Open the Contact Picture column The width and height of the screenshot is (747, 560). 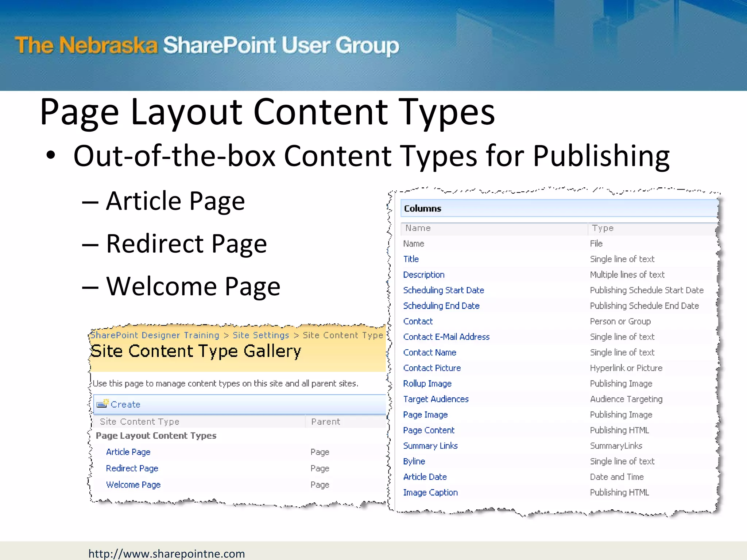(432, 368)
